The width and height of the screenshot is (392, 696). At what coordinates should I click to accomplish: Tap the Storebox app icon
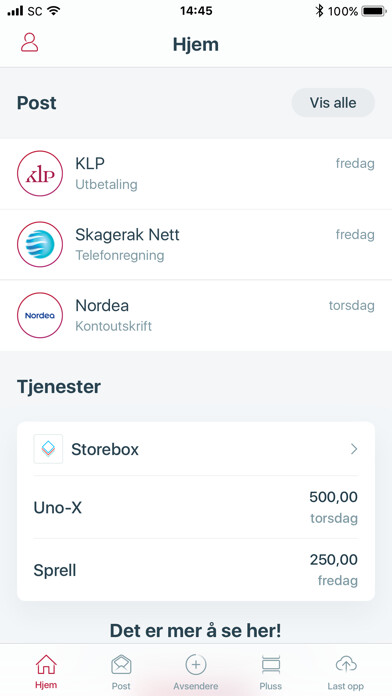tap(48, 449)
